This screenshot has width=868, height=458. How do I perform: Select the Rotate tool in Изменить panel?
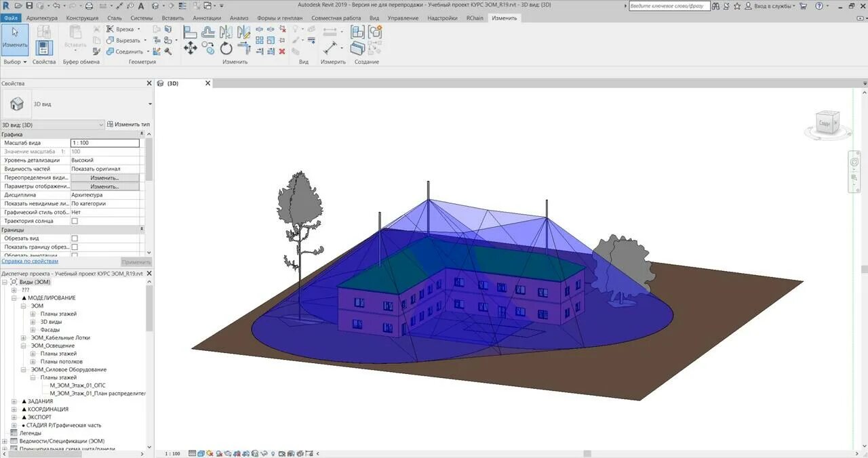[x=226, y=48]
